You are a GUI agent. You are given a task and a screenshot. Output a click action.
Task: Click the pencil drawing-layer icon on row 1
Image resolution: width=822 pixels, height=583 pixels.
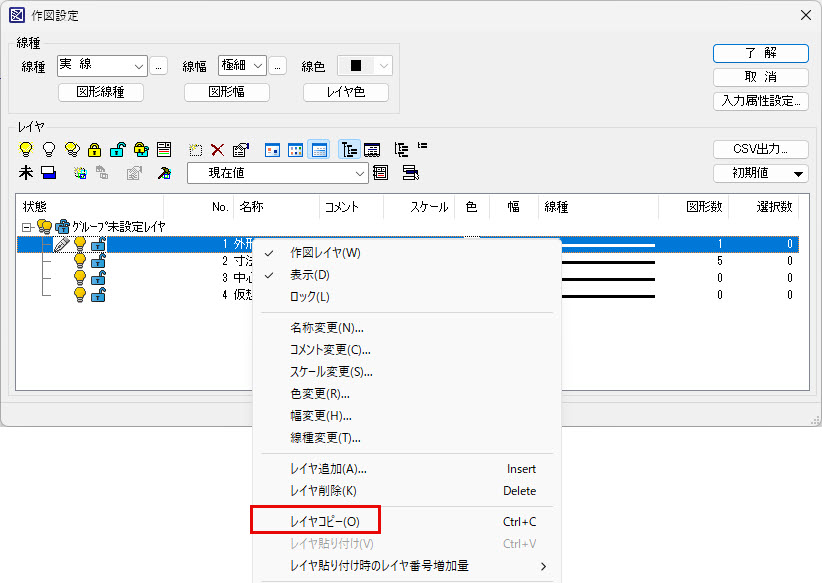point(62,244)
